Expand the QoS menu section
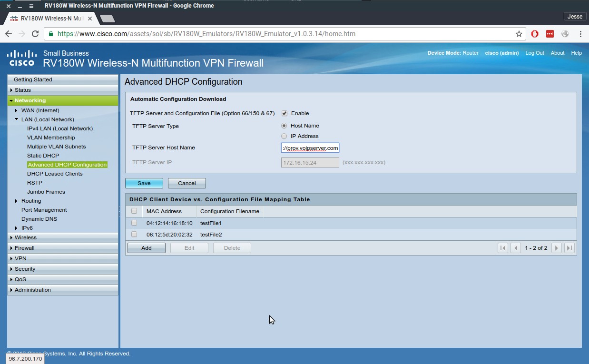The height and width of the screenshot is (364, 589). tap(63, 279)
